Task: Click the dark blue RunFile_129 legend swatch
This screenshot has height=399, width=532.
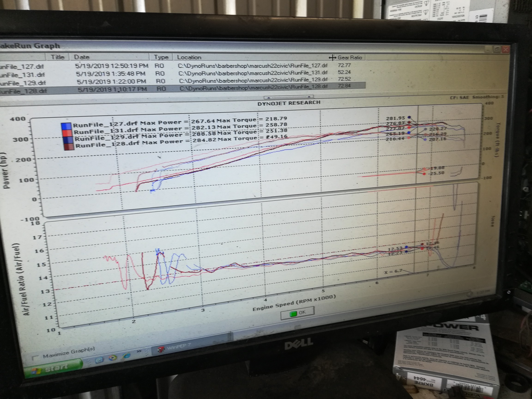Action: pyautogui.click(x=68, y=139)
